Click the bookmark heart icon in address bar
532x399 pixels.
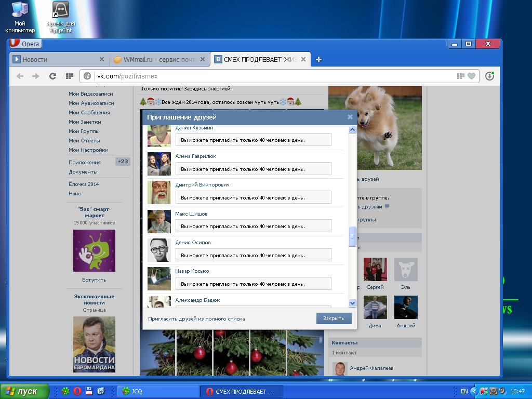coord(471,76)
